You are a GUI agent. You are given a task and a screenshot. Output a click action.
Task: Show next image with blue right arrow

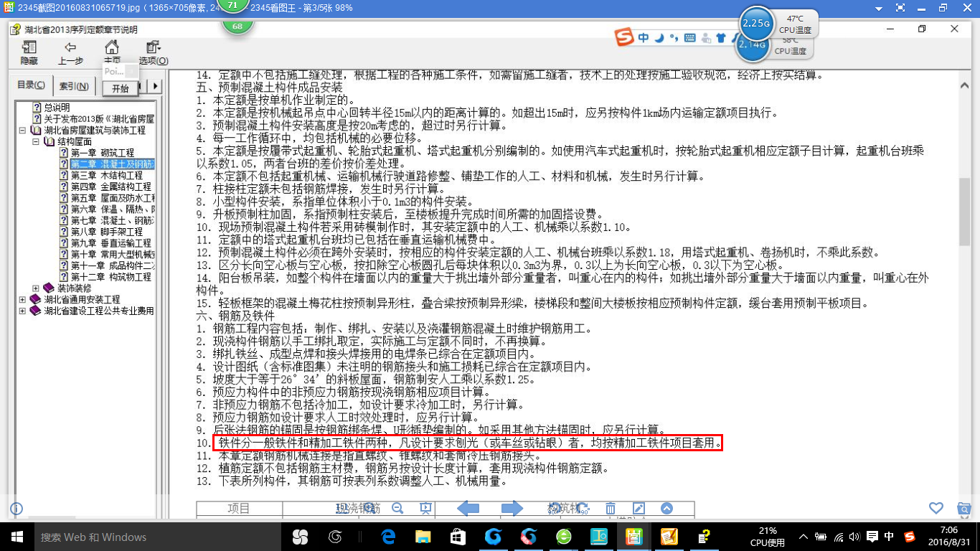tap(512, 508)
